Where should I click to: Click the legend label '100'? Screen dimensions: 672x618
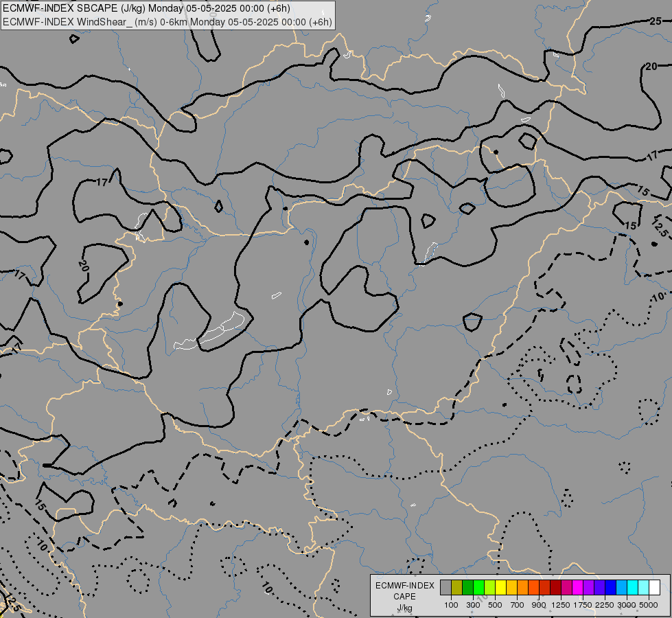[x=451, y=605]
